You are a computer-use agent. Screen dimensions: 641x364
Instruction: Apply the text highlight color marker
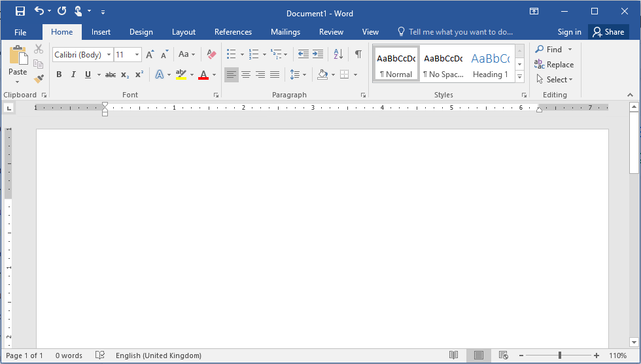(181, 74)
